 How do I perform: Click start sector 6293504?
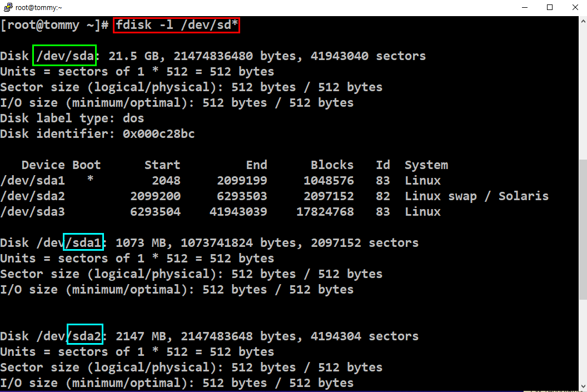click(x=155, y=211)
